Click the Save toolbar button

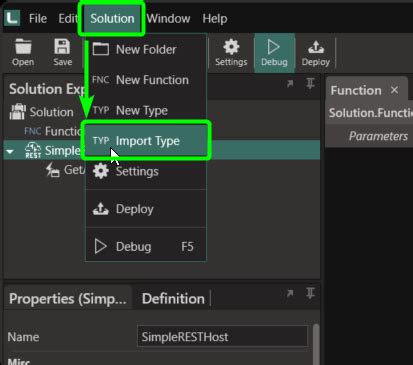[63, 53]
